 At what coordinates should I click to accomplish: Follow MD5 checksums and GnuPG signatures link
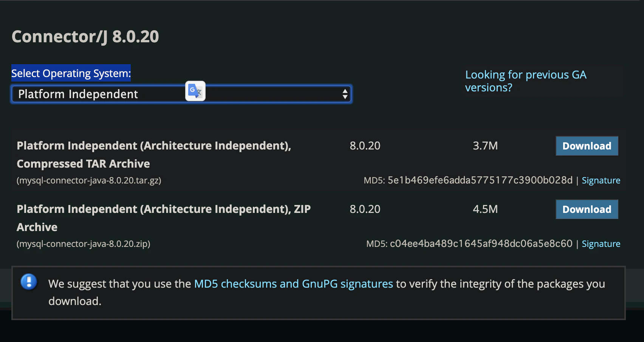293,284
